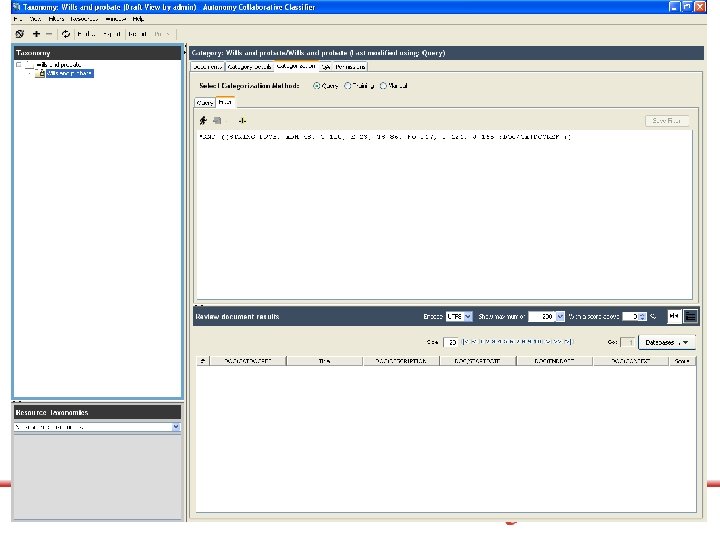
Task: Click the grey icon next to the run icon
Action: pos(217,121)
